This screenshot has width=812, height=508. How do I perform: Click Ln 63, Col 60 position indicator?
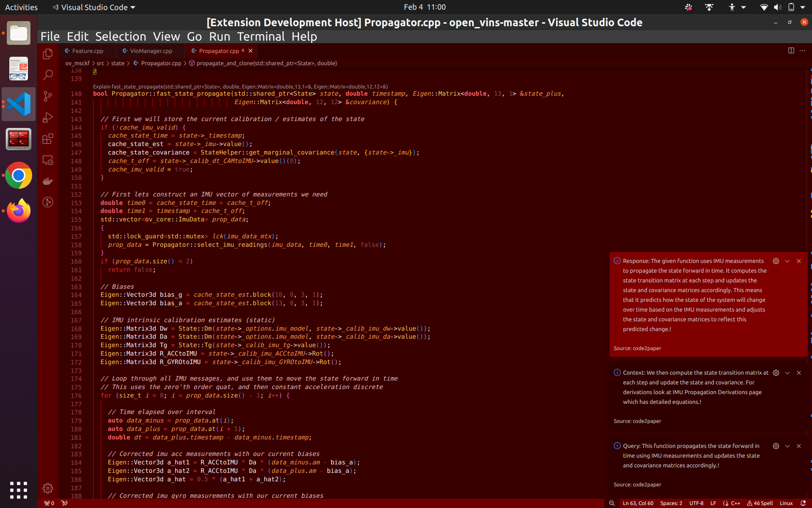click(638, 503)
